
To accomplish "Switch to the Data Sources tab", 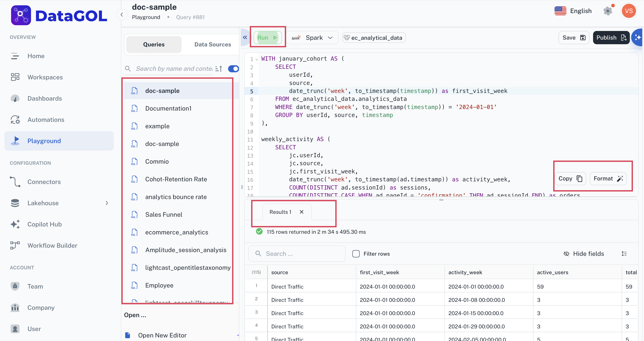I will click(x=213, y=44).
